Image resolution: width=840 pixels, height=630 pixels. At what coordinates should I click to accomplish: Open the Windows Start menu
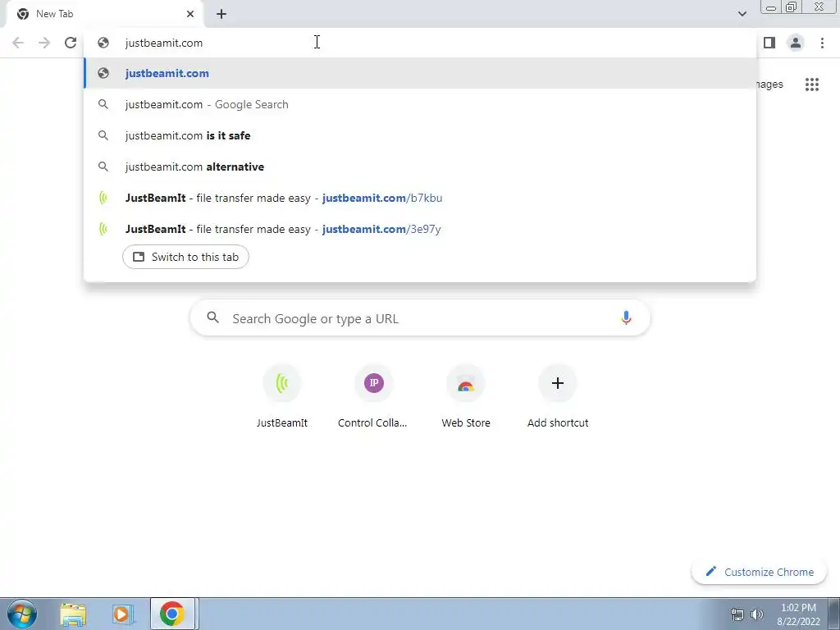22,614
